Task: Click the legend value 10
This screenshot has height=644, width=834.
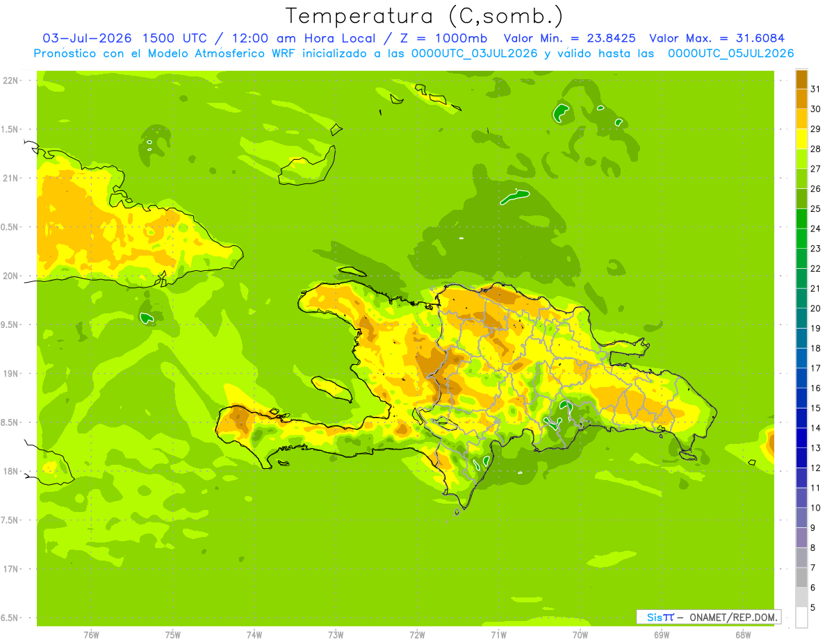Action: pos(816,508)
